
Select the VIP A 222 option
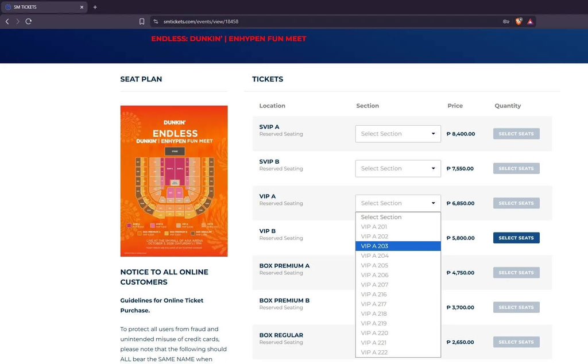click(x=398, y=353)
